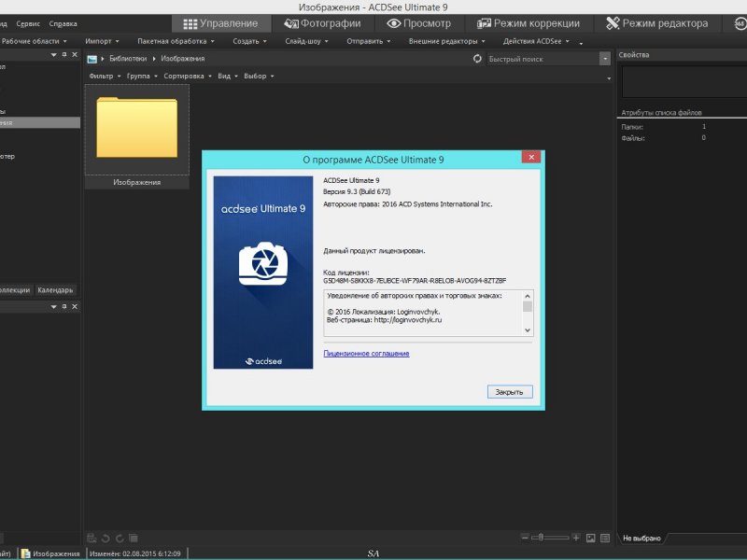
Task: Click the folder icon in the status bar
Action: (26, 553)
